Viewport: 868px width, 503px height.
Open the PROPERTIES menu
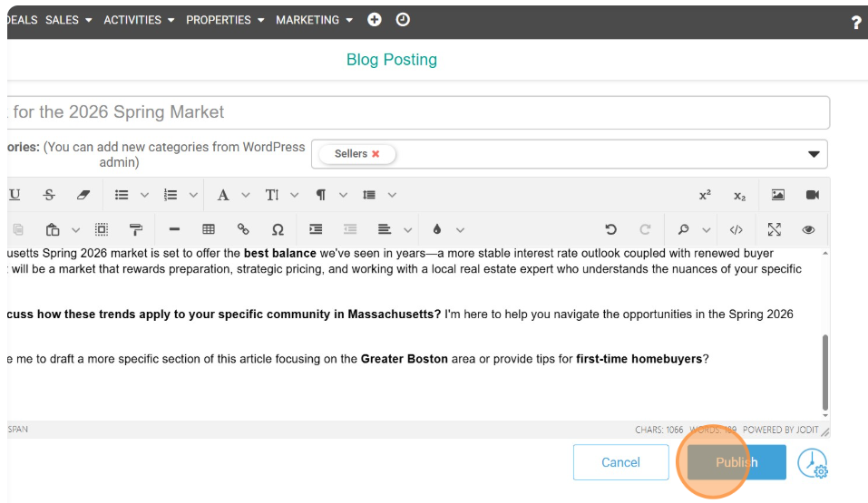pyautogui.click(x=225, y=20)
